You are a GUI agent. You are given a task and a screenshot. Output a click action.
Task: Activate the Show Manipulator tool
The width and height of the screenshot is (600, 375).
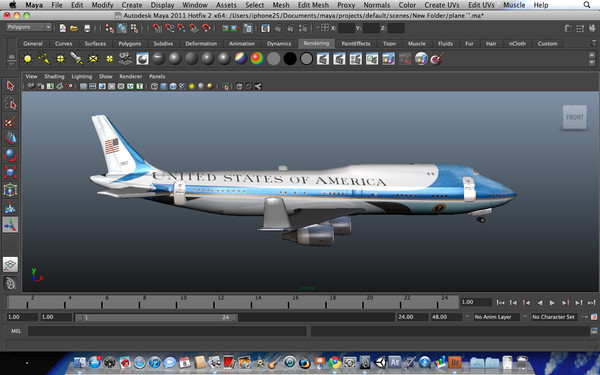coord(10,225)
